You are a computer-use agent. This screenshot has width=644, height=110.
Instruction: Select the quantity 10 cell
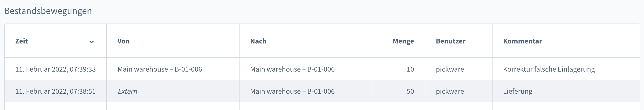410,69
